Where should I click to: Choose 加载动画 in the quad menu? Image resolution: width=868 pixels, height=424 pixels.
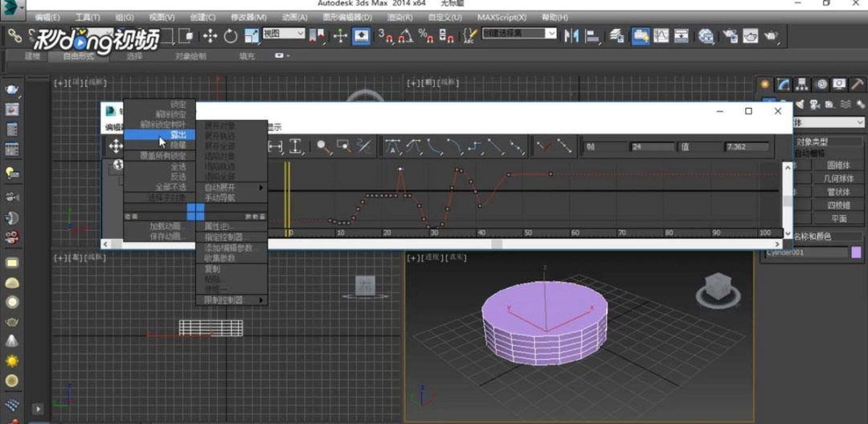(x=159, y=226)
